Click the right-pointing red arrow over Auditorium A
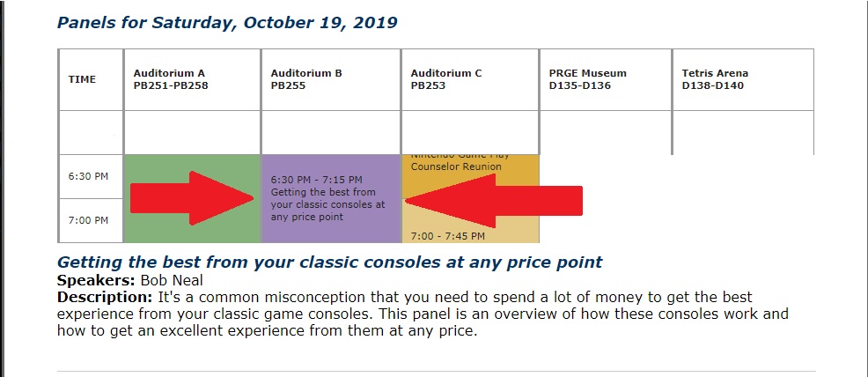Screen dimensions: 868x377 [192, 198]
